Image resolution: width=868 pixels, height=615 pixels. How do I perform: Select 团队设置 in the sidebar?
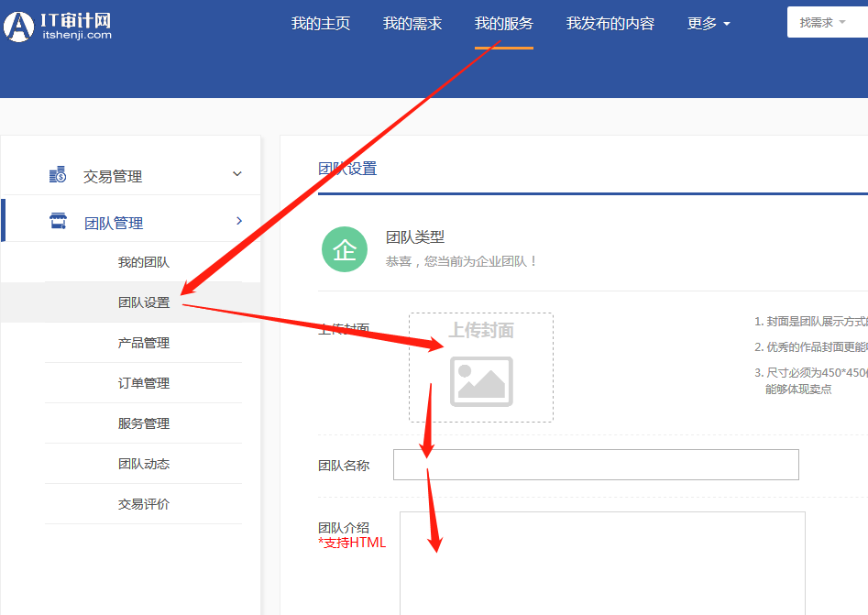[x=144, y=302]
